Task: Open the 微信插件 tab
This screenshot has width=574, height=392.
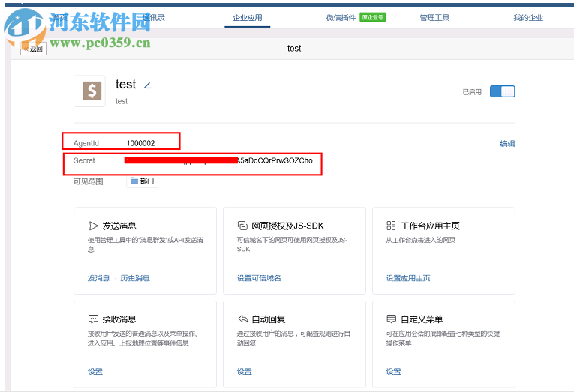Action: [x=341, y=17]
